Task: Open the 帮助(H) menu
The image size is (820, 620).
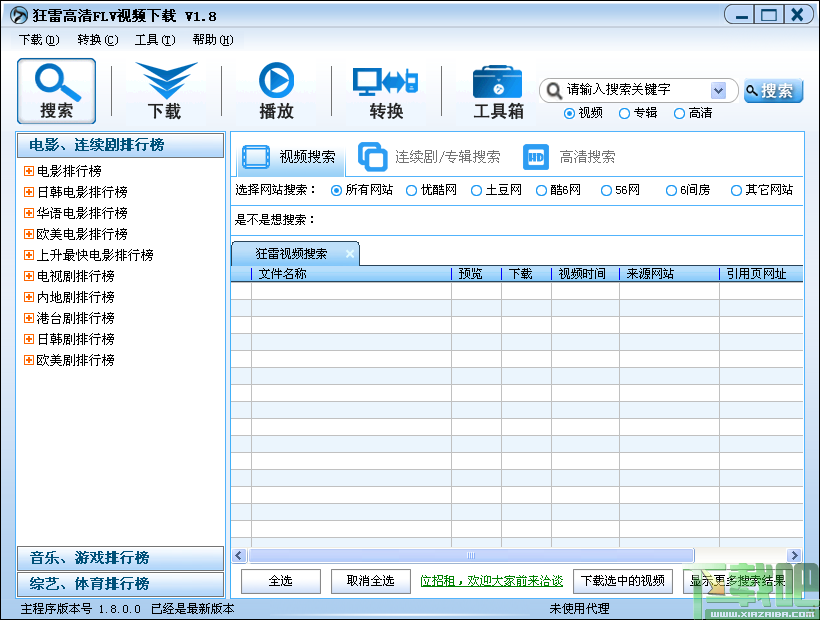Action: [x=213, y=40]
